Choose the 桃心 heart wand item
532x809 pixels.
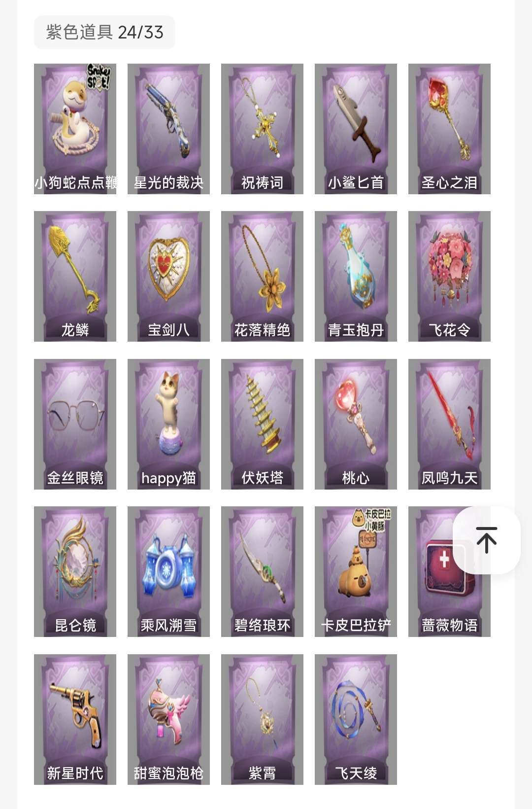[356, 424]
